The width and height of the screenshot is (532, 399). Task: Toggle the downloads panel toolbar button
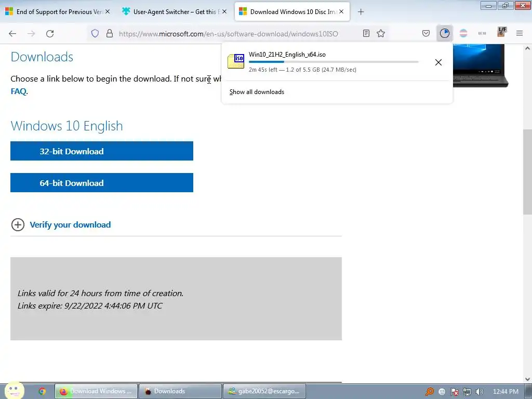[x=445, y=33]
